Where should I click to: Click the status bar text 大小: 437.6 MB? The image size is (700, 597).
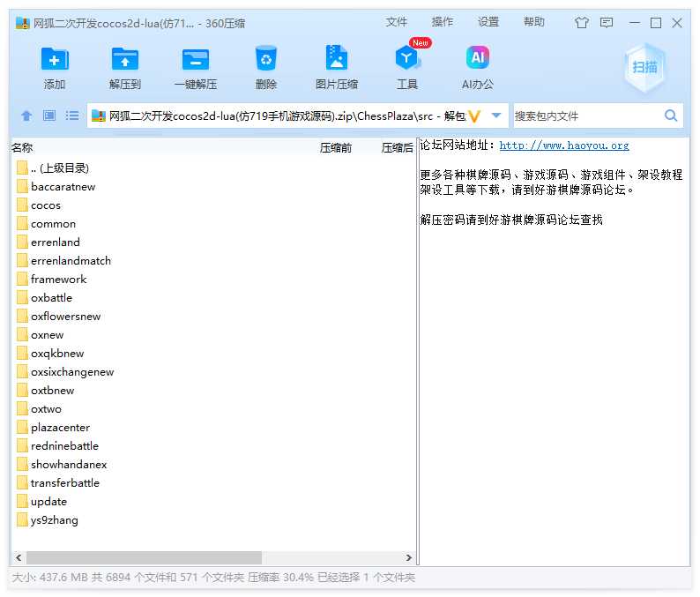point(50,578)
